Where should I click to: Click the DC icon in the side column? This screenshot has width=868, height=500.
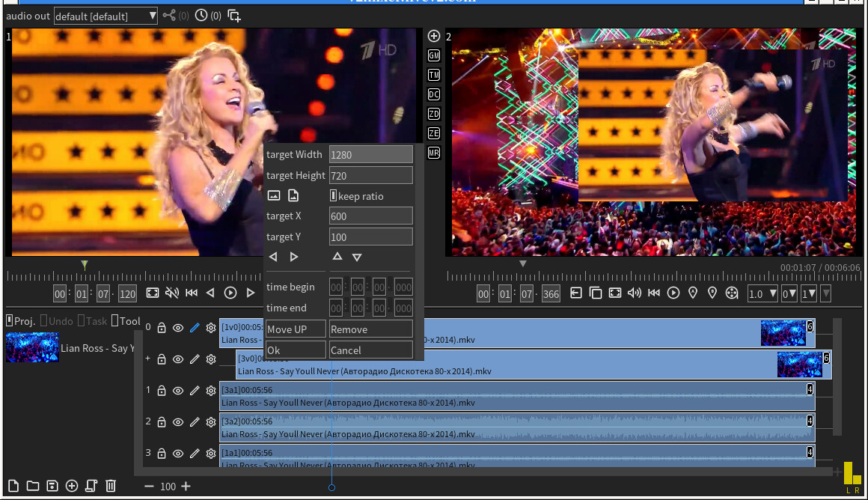click(434, 94)
